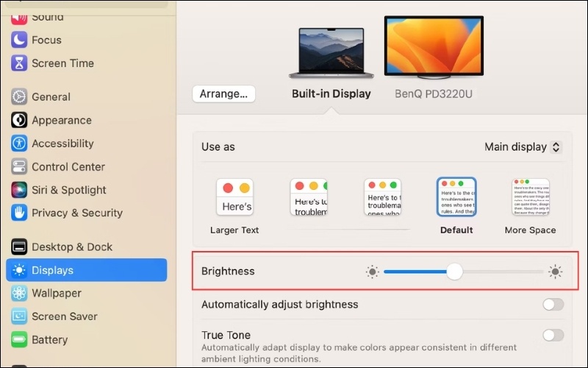Select Screen Saver in the sidebar
This screenshot has height=368, width=588.
click(x=86, y=316)
